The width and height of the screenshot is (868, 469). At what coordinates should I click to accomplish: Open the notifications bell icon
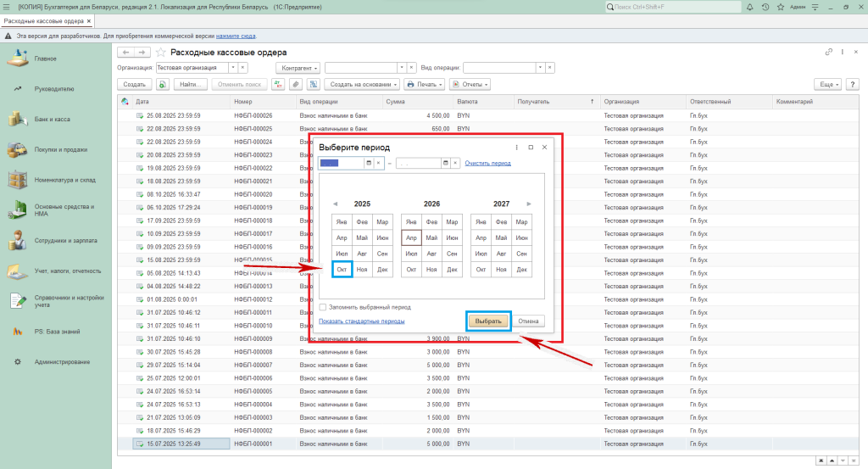[749, 7]
